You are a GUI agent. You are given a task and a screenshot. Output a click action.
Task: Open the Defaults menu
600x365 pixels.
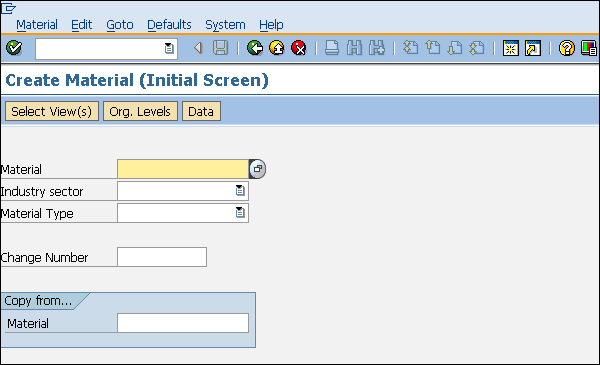click(x=169, y=25)
